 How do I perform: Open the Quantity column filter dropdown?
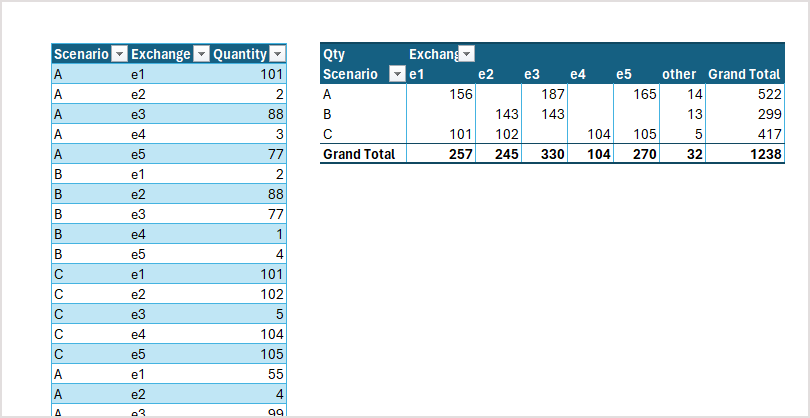tap(277, 54)
